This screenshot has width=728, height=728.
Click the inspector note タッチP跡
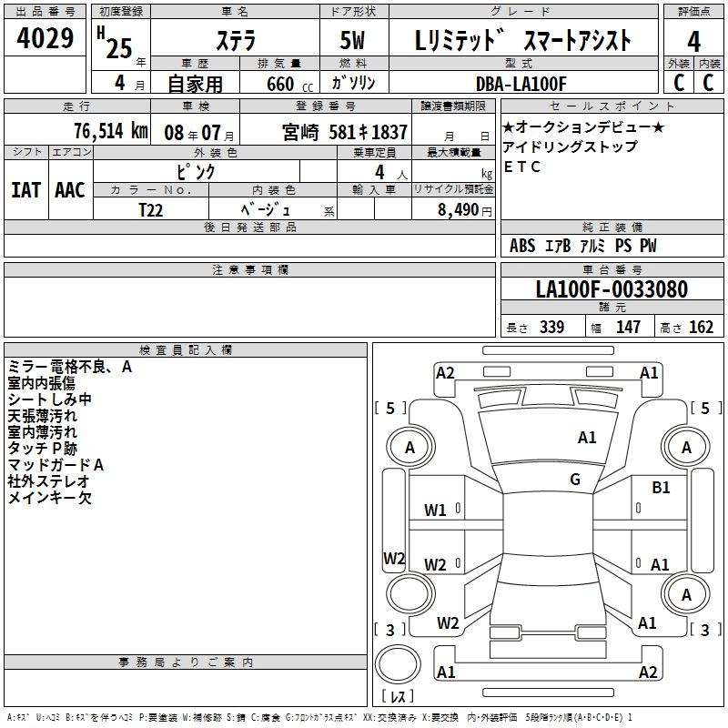[x=42, y=448]
